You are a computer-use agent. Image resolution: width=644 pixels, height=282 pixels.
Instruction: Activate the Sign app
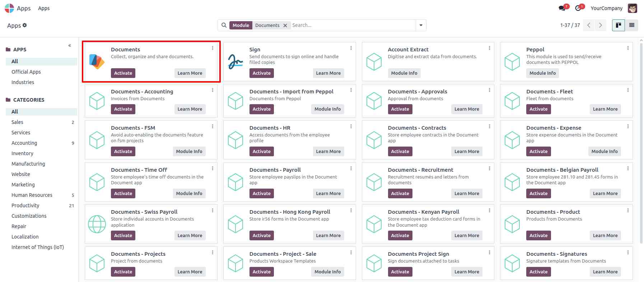(262, 73)
